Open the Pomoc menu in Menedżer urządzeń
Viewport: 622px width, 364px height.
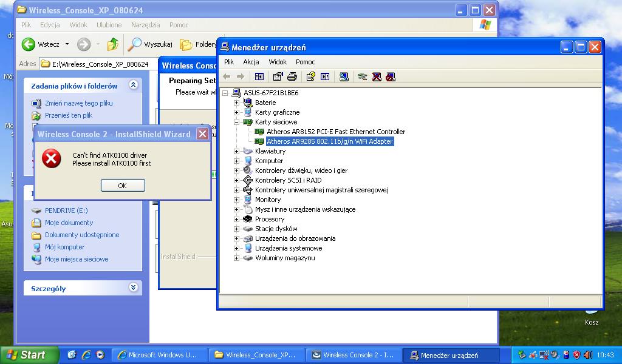point(305,62)
